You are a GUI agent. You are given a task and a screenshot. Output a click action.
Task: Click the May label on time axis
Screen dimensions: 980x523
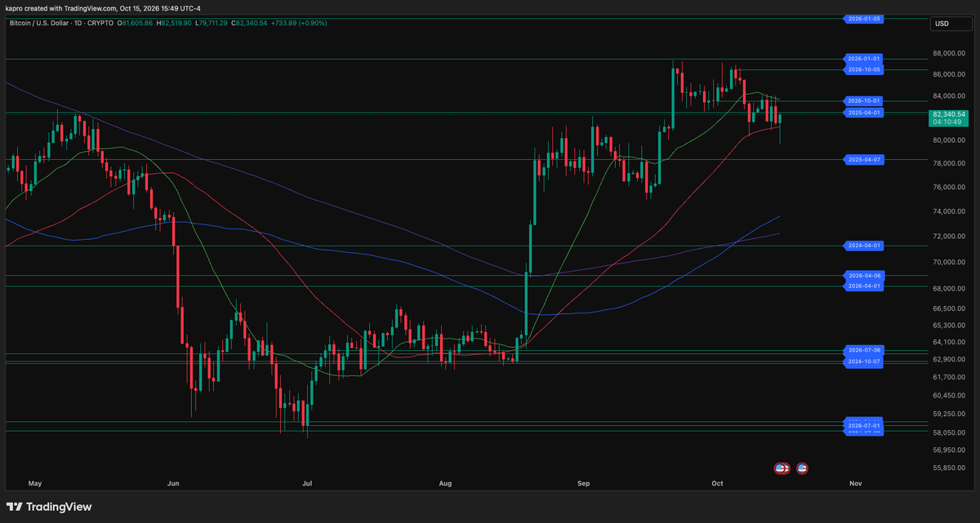[x=34, y=484]
